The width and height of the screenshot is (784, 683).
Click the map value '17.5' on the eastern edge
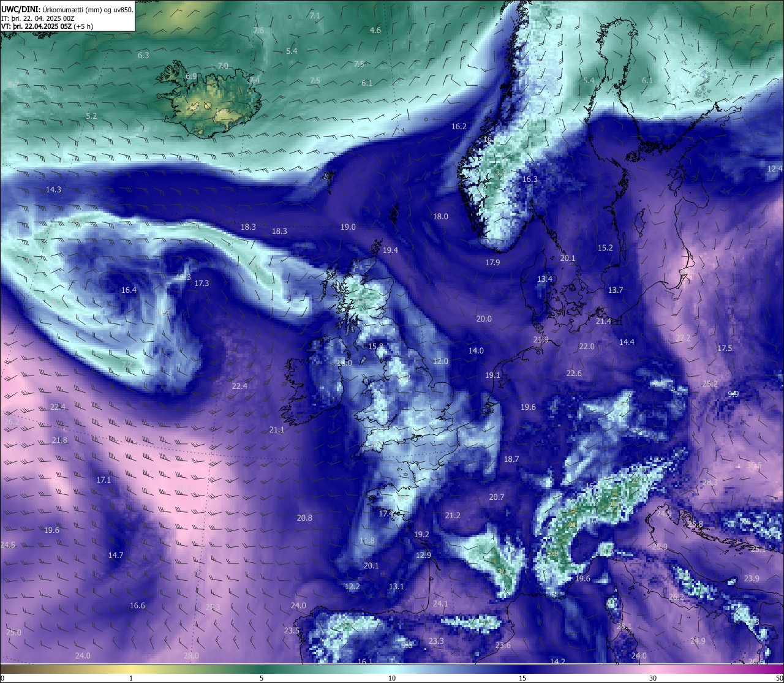pyautogui.click(x=725, y=349)
